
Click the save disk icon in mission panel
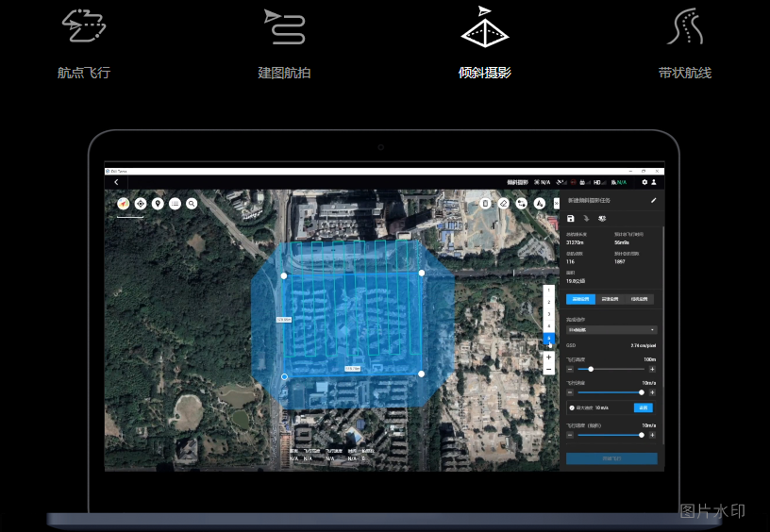pos(571,219)
